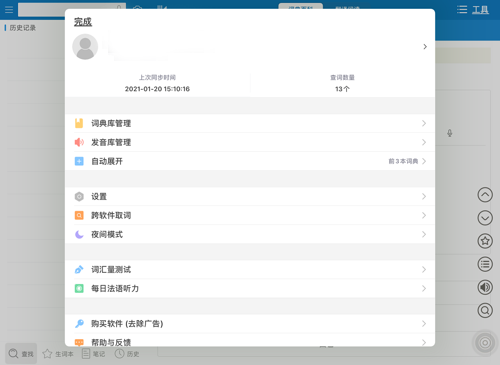Expand the user profile row chevron
Screen dimensions: 500x365
coord(425,47)
